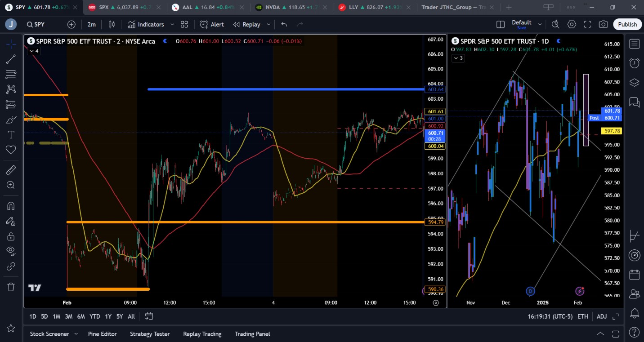Image resolution: width=644 pixels, height=342 pixels.
Task: Open the Pine Editor tab
Action: point(102,334)
